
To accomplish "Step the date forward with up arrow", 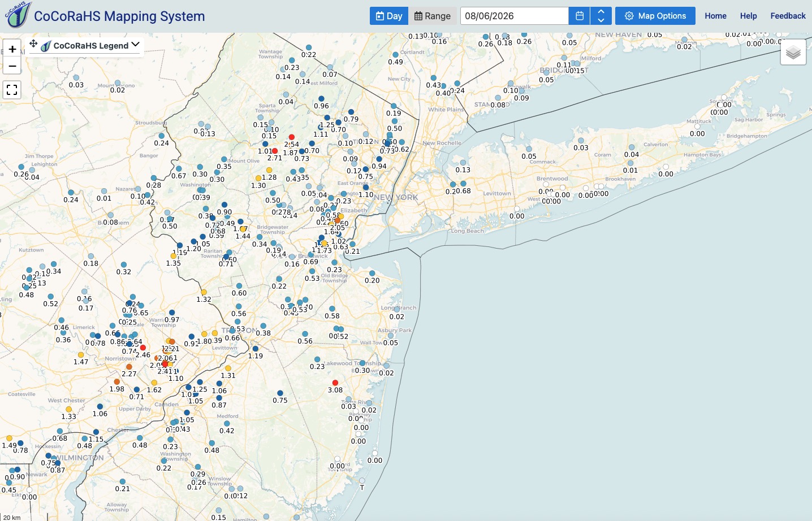I will tap(601, 12).
